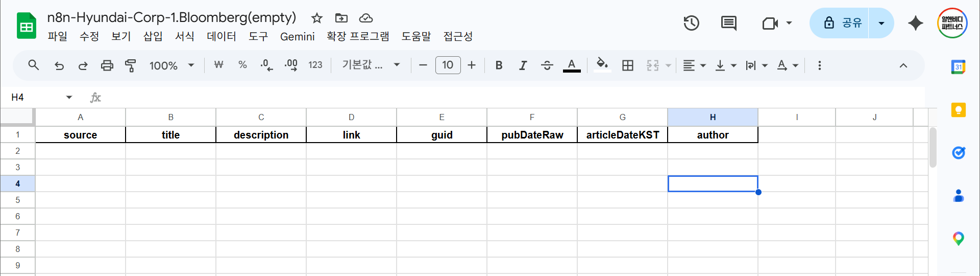Open the 123 number format menu
Viewport: 980px width, 276px height.
pos(315,65)
